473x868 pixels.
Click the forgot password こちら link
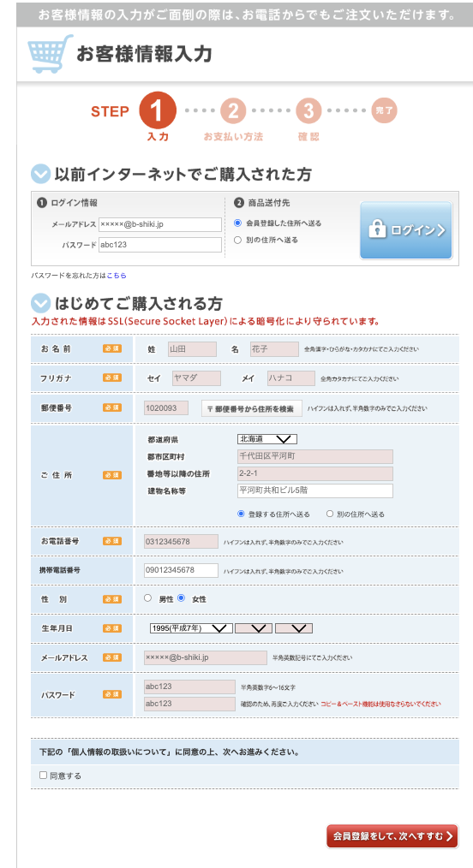click(x=117, y=275)
